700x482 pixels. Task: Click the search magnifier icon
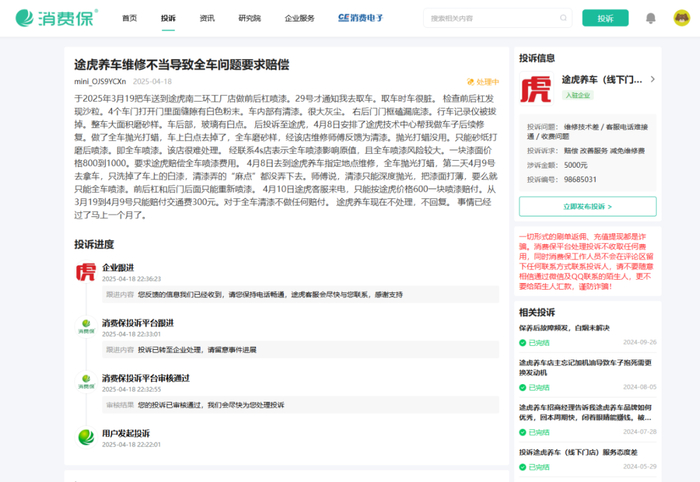tap(563, 18)
